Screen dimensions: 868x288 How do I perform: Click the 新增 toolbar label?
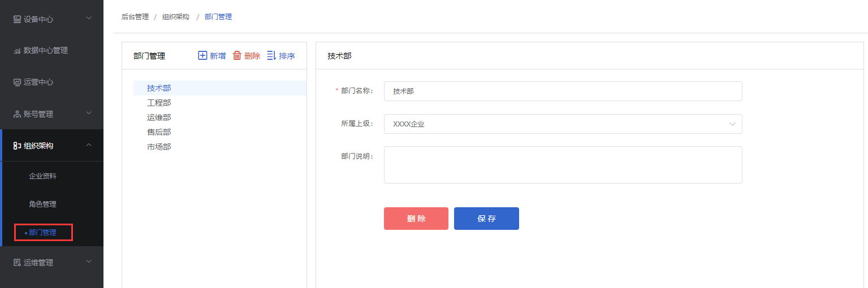click(x=218, y=56)
